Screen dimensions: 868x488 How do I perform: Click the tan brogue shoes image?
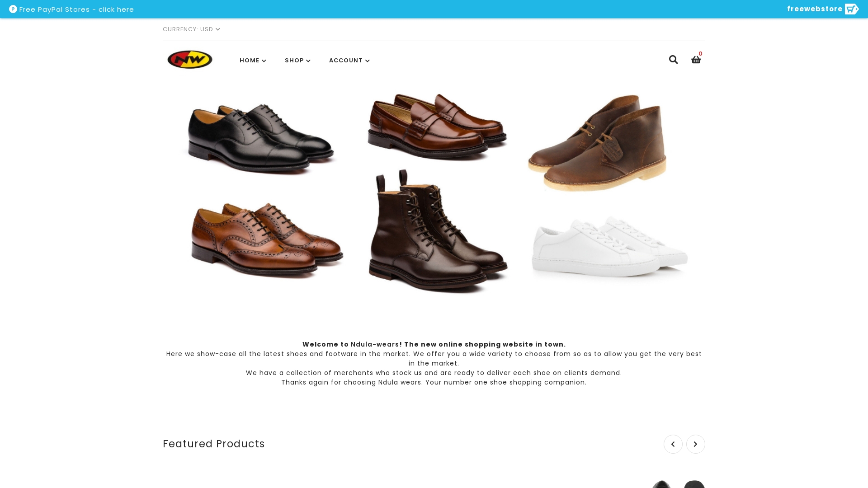coord(267,240)
